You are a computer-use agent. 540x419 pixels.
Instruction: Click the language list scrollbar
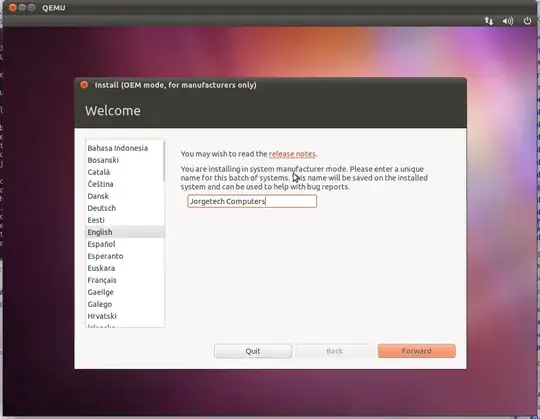[x=164, y=161]
